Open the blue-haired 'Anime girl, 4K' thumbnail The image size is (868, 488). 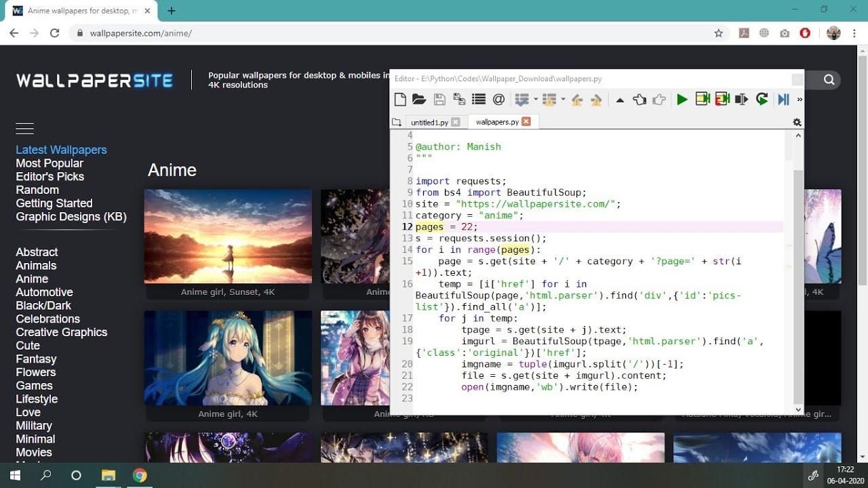pos(228,358)
